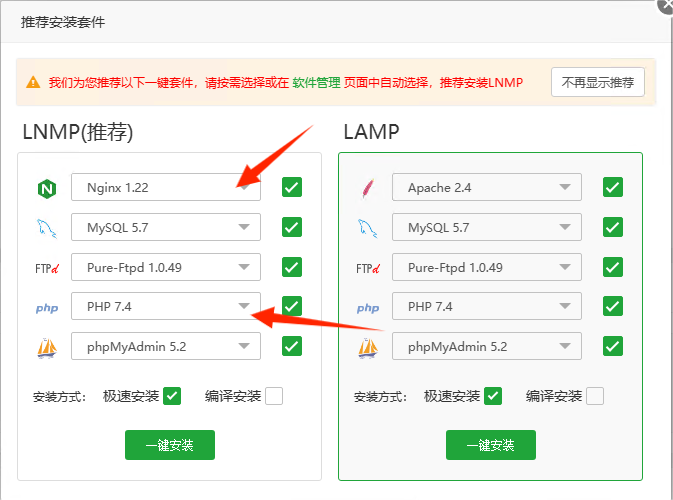Open the LAMP phpMyAdmin 5.2 dropdown

tap(487, 346)
